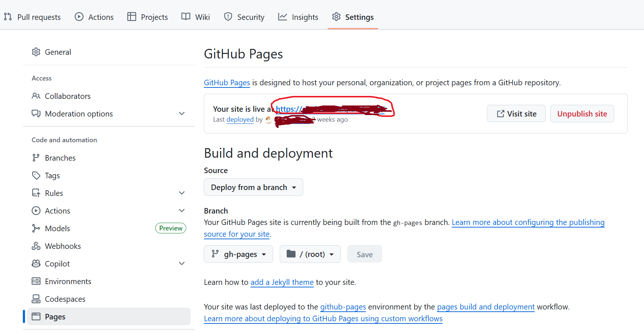Expand Moderation options chevron

(x=182, y=114)
